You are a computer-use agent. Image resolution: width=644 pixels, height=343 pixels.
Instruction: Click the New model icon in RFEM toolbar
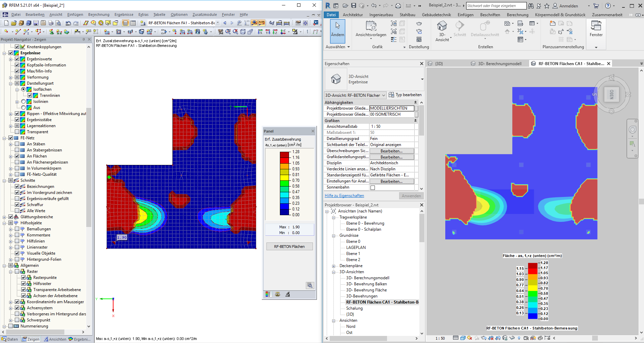(x=6, y=23)
